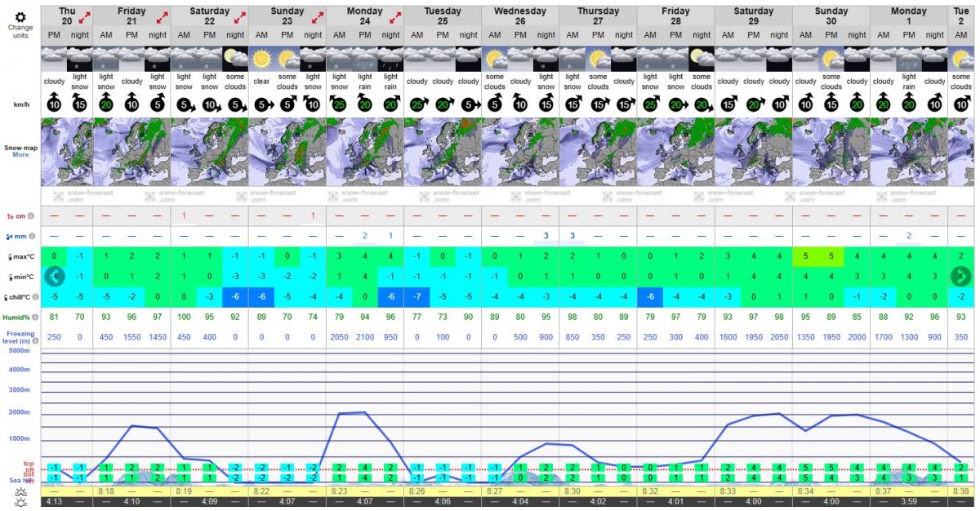Click the info icon next to chill°C

click(36, 296)
